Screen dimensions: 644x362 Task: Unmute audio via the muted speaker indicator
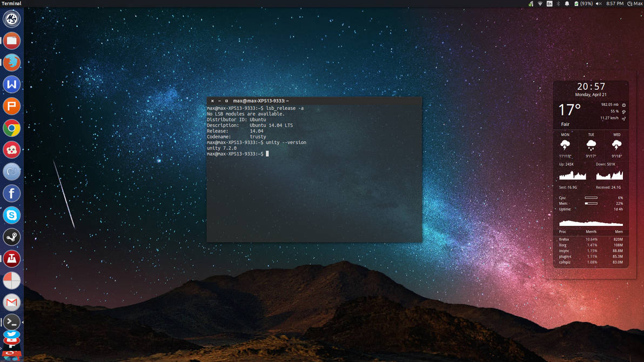point(599,4)
